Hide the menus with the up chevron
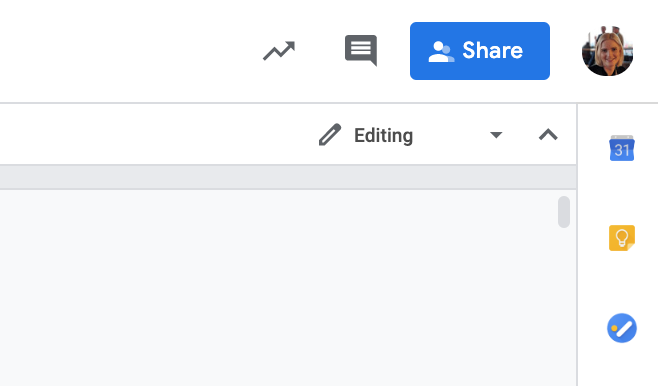 tap(548, 135)
